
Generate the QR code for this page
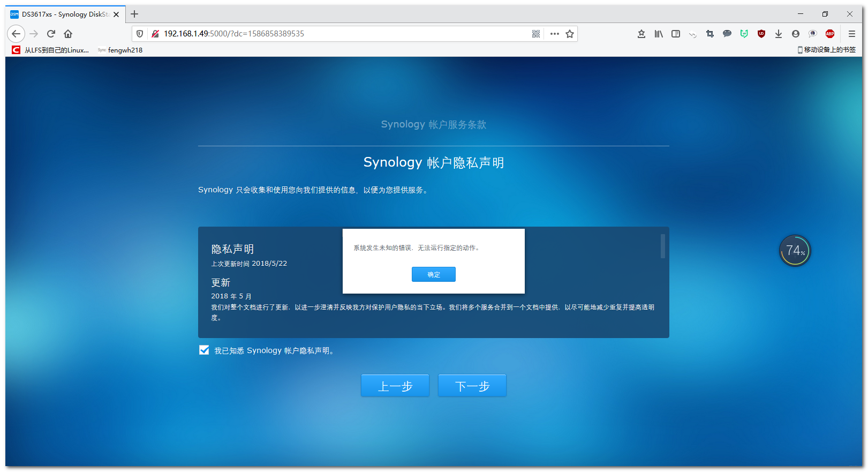(536, 34)
